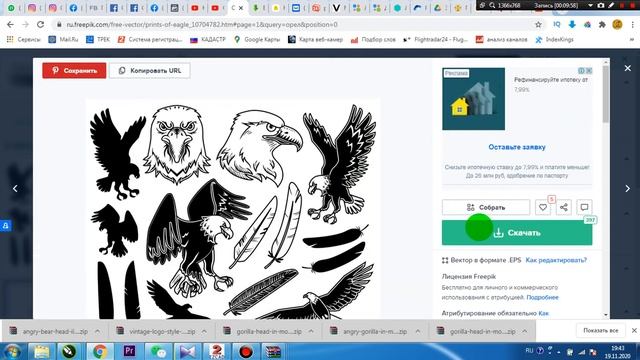Screen dimensions: 640x360
Task: Open the Chrome profile avatar
Action: [x=617, y=24]
